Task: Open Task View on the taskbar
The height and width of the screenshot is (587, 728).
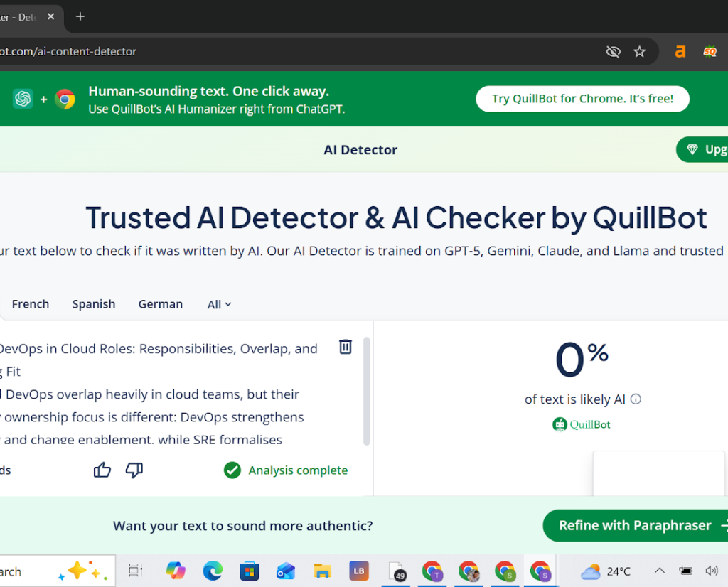Action: [135, 571]
